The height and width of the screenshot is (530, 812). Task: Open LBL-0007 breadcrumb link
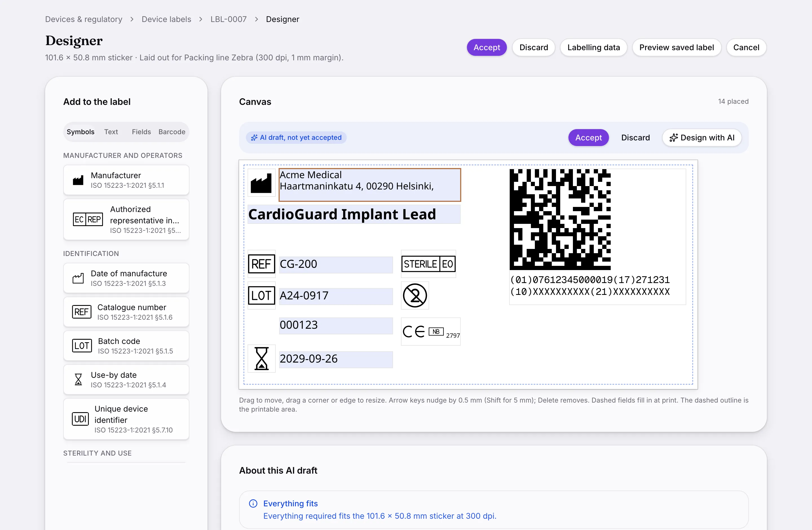tap(229, 19)
